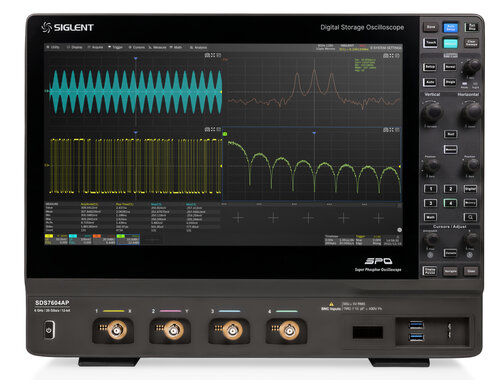Image resolution: width=500 pixels, height=380 pixels.
Task: Open the on-screen Math menu
Action: coord(176,47)
